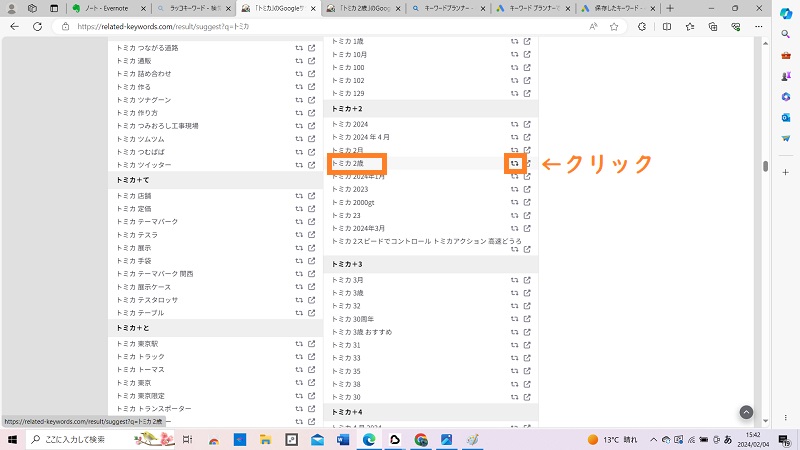Click keyword link トミカ つみおろし工事現場

[x=157, y=126]
